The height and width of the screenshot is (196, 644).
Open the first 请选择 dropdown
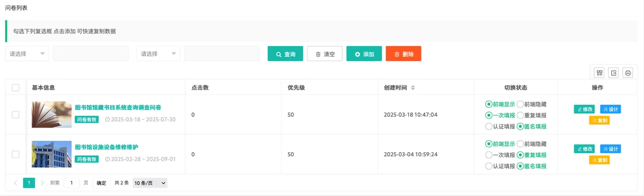pos(27,54)
